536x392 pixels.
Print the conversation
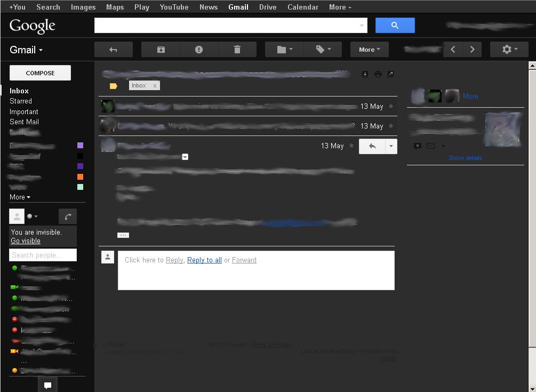click(x=378, y=74)
